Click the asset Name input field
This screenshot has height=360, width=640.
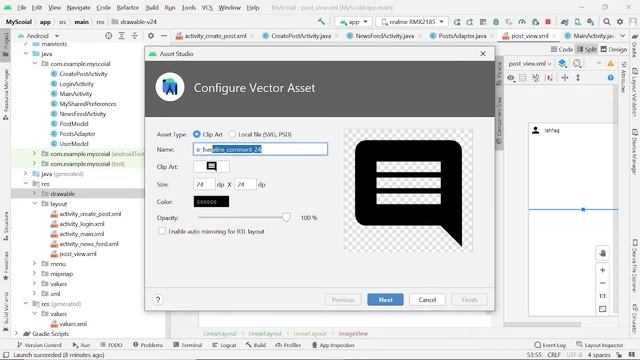point(260,149)
